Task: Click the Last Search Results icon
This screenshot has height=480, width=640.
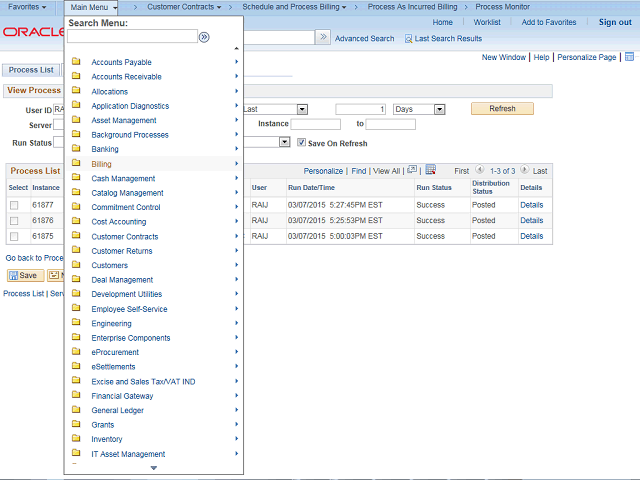Action: tap(409, 38)
